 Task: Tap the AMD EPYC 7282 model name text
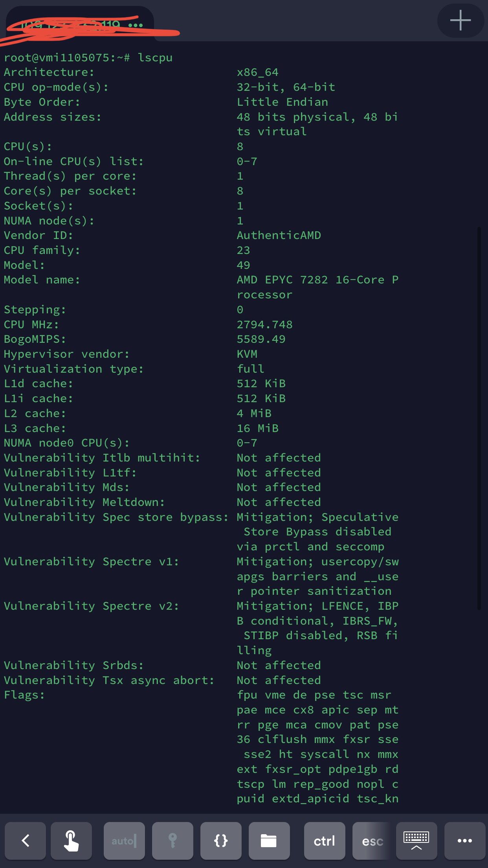click(317, 280)
